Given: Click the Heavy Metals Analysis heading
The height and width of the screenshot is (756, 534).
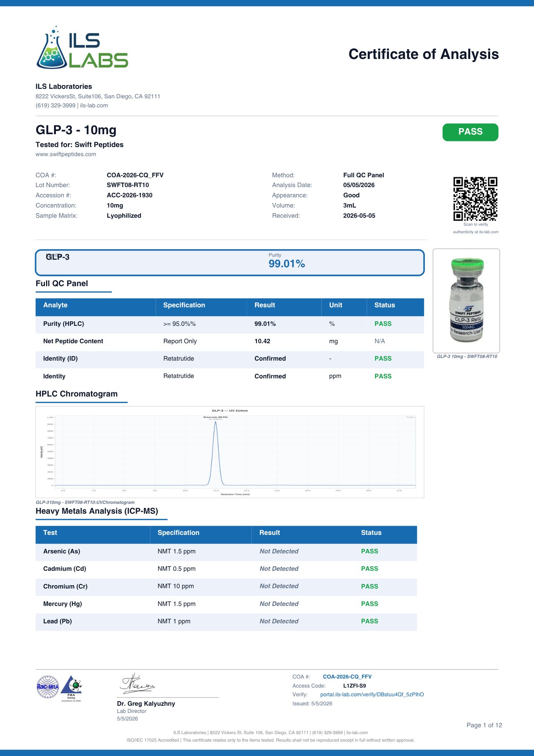Looking at the screenshot, I should (x=97, y=511).
